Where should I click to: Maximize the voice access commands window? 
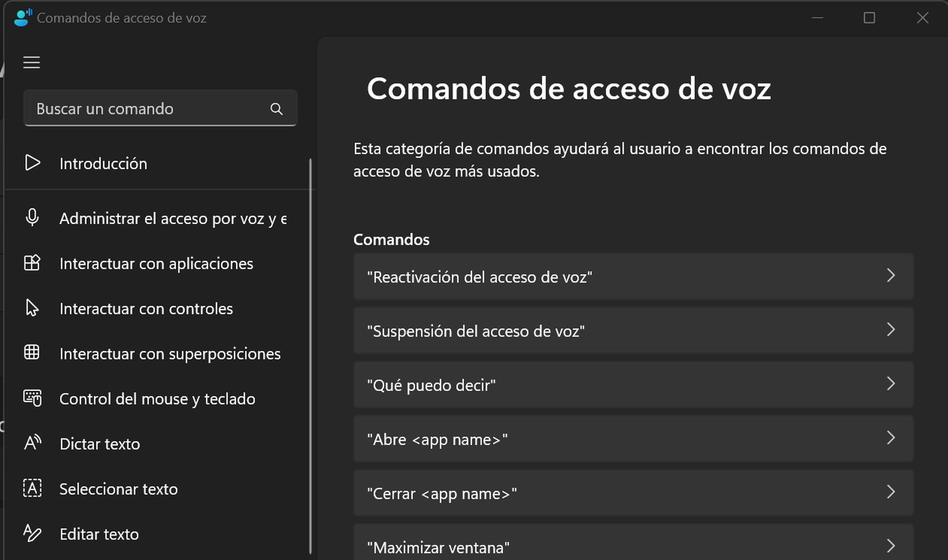tap(869, 18)
